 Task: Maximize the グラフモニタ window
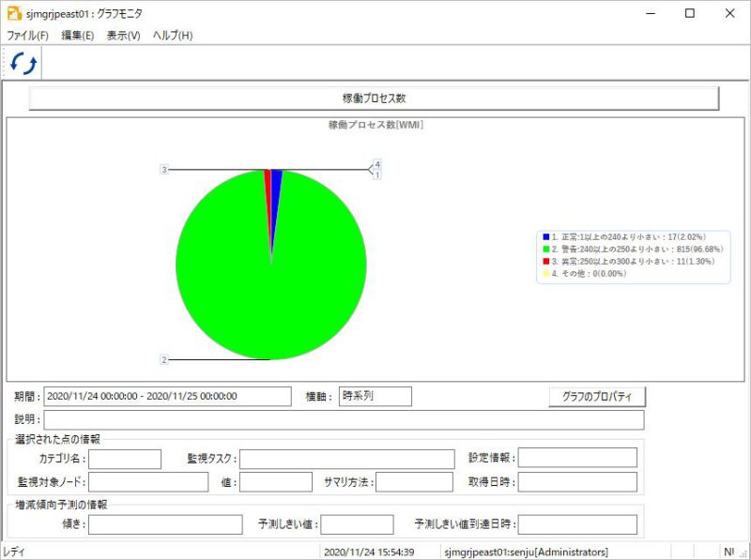[690, 13]
